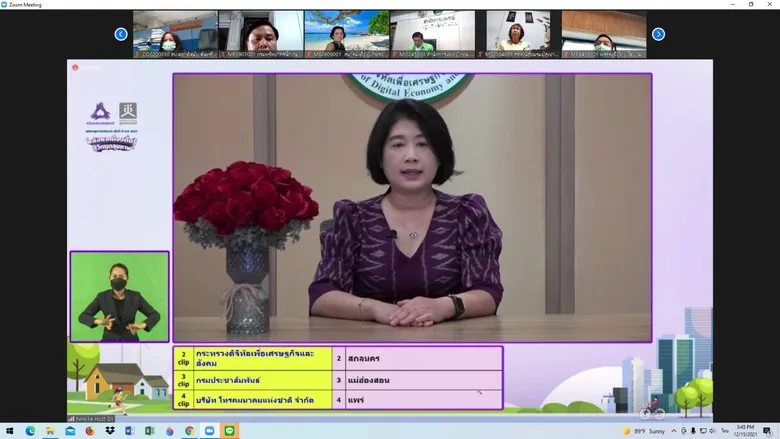
Task: Switch the Thai input language indicator
Action: point(725,431)
